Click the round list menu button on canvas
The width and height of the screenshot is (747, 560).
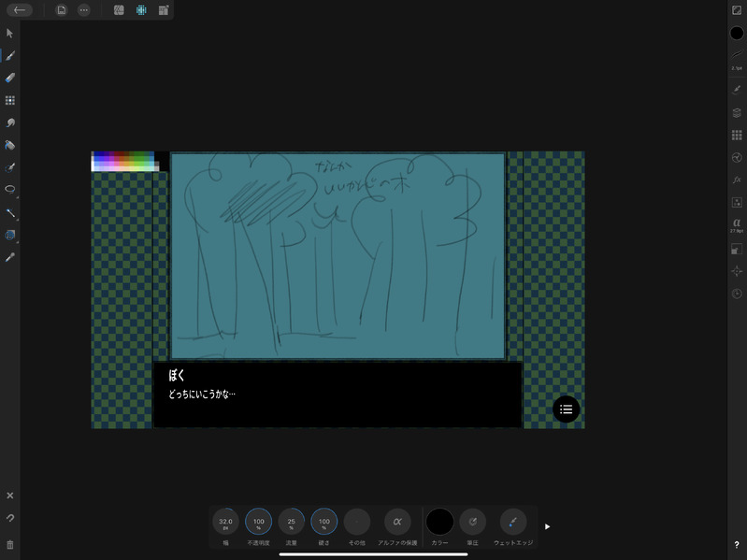click(x=566, y=409)
